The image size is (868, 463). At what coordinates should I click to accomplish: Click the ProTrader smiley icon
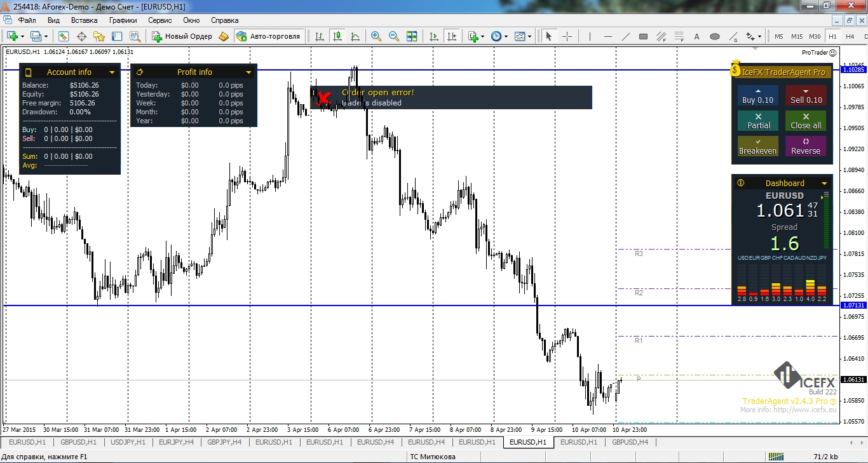coord(834,52)
